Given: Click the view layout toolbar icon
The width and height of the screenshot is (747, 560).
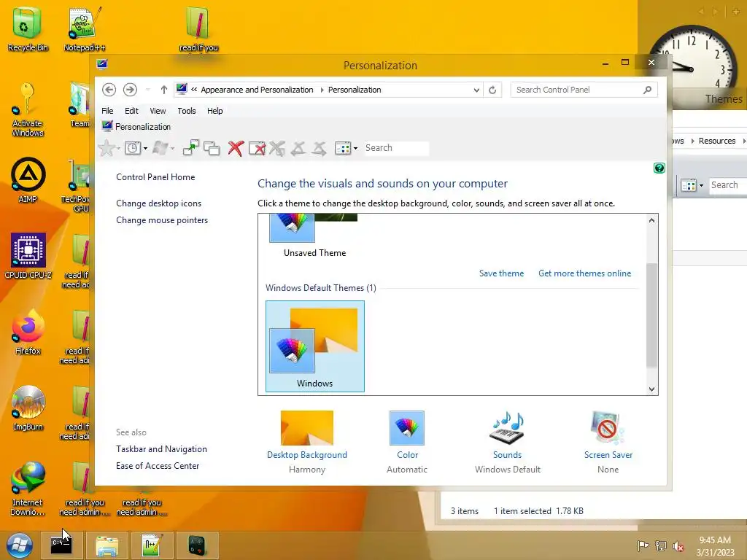Looking at the screenshot, I should [343, 148].
